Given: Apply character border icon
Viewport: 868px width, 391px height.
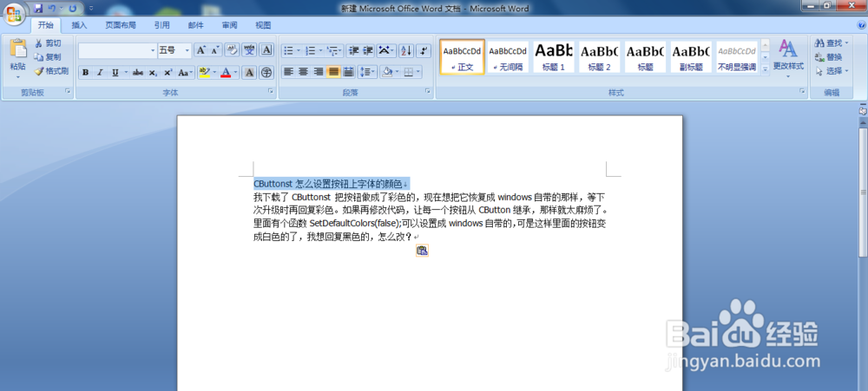Looking at the screenshot, I should (x=266, y=49).
